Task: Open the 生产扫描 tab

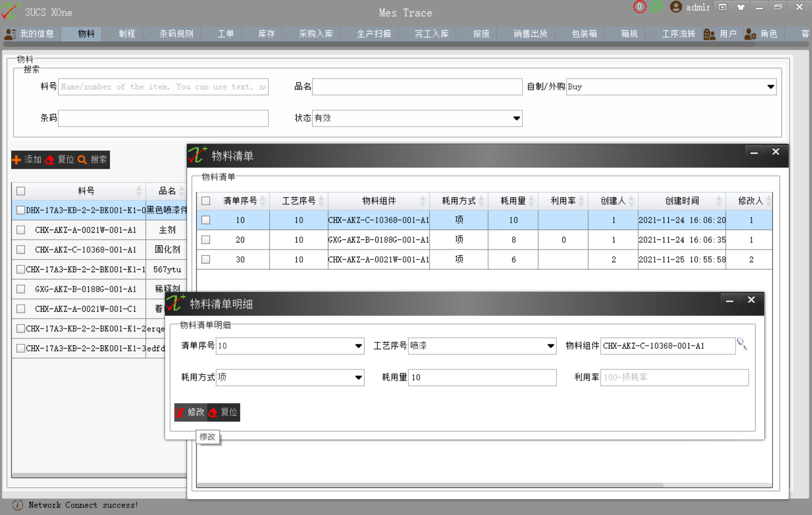Action: (x=373, y=34)
